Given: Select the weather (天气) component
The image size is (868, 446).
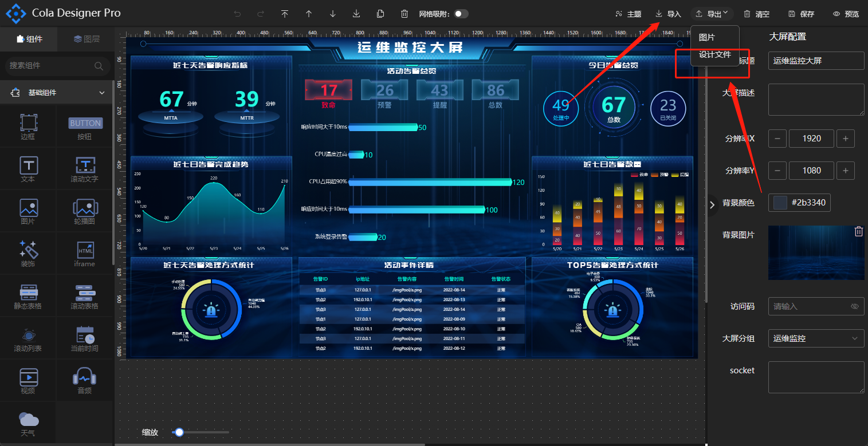Looking at the screenshot, I should [x=28, y=423].
